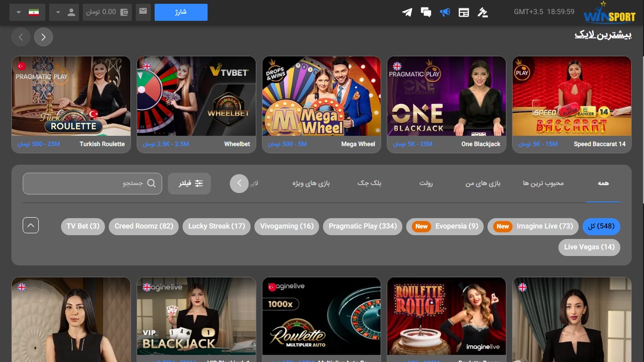Go to next most-liked games arrow

(44, 37)
